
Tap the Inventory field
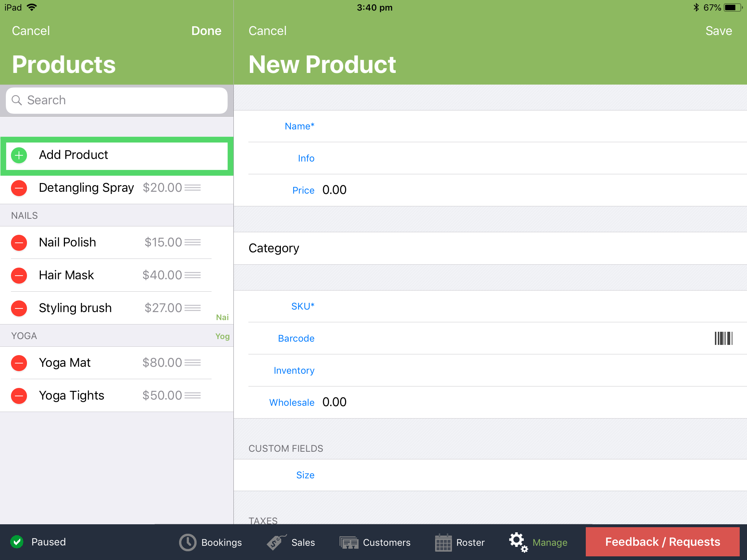(x=490, y=370)
